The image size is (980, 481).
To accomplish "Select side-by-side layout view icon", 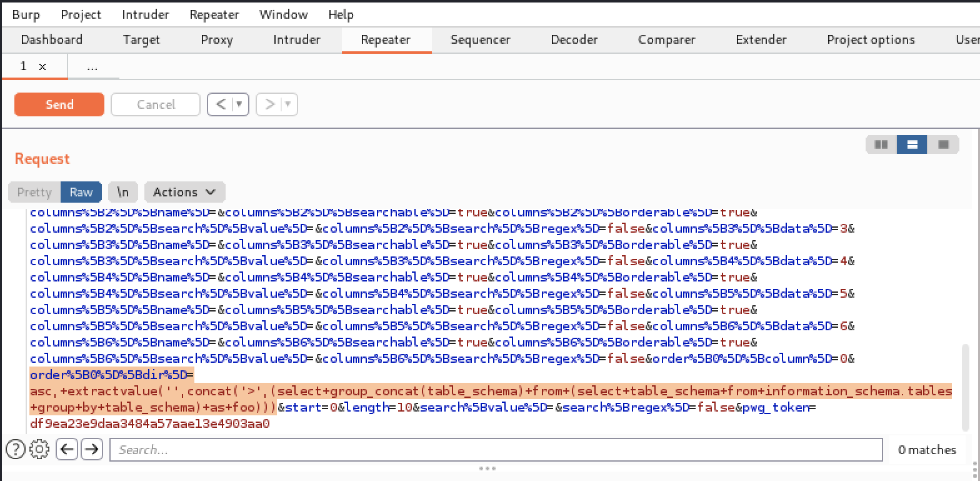I will pyautogui.click(x=881, y=144).
